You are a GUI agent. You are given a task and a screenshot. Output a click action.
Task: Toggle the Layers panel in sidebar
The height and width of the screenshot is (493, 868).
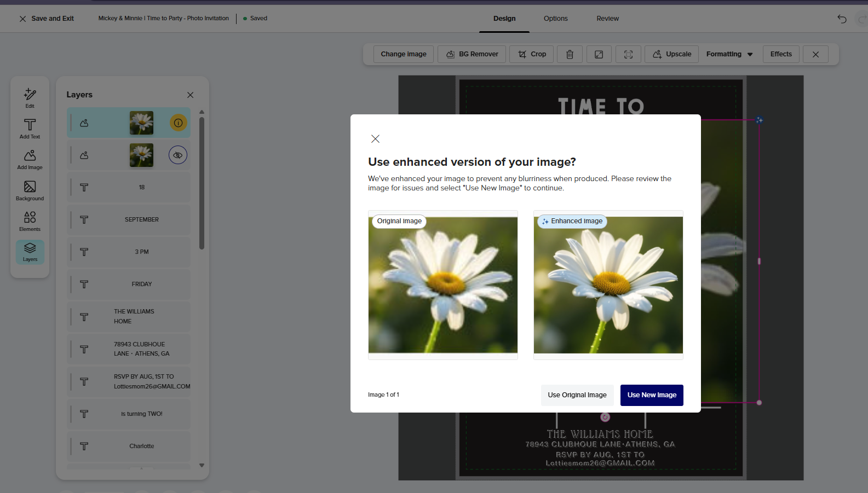30,252
